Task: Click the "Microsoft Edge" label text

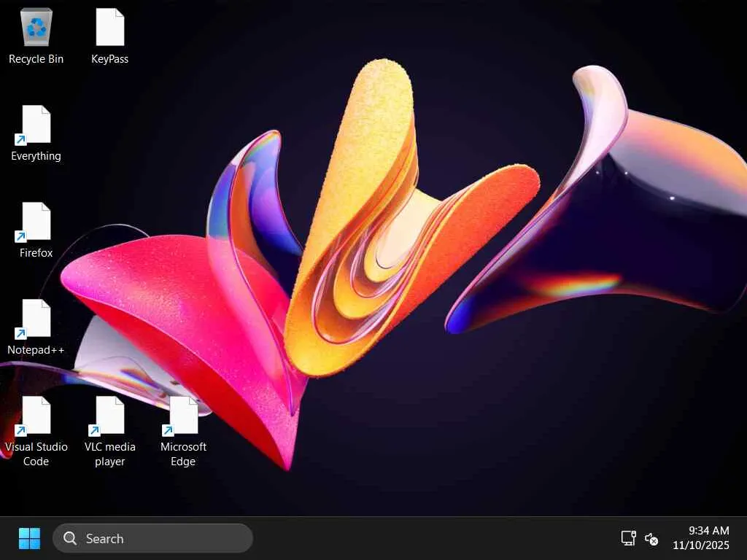Action: tap(183, 454)
